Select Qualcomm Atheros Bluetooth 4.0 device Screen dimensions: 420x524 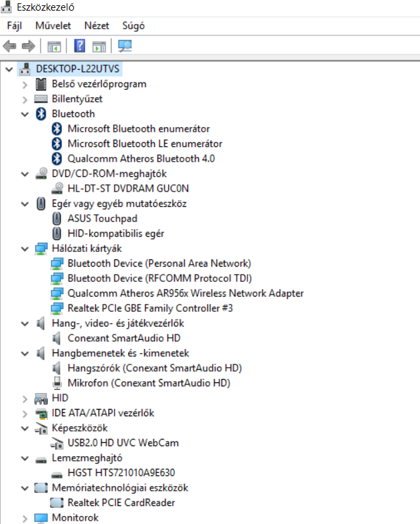tap(142, 158)
